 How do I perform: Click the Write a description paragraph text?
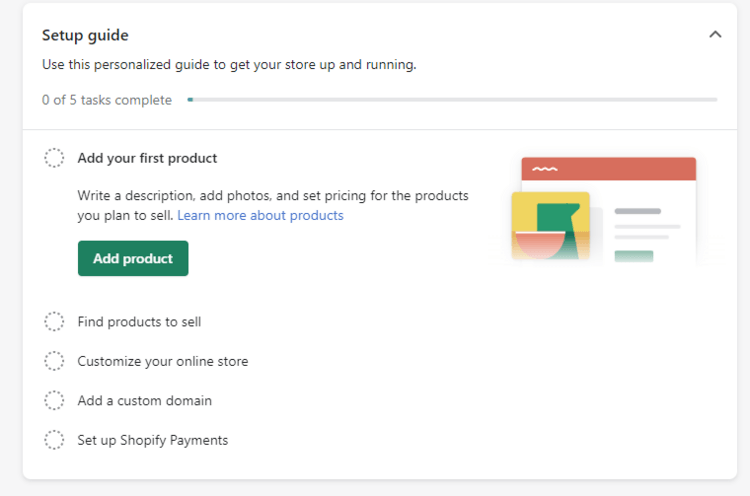pos(272,196)
